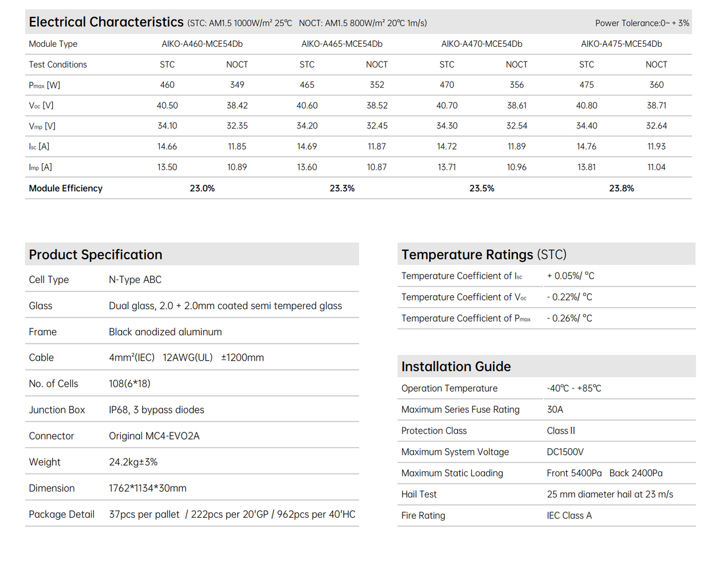
Task: Click the Vmp value '34.30'
Action: (447, 126)
